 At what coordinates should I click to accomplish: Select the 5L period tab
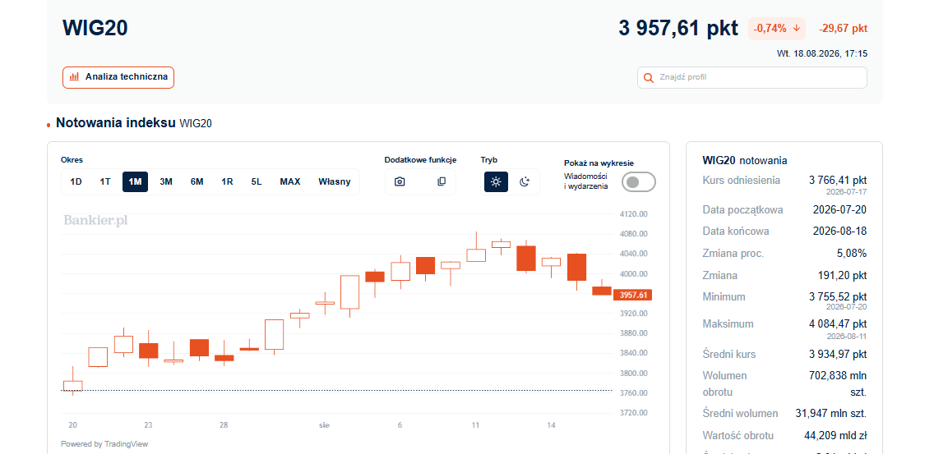pyautogui.click(x=256, y=181)
